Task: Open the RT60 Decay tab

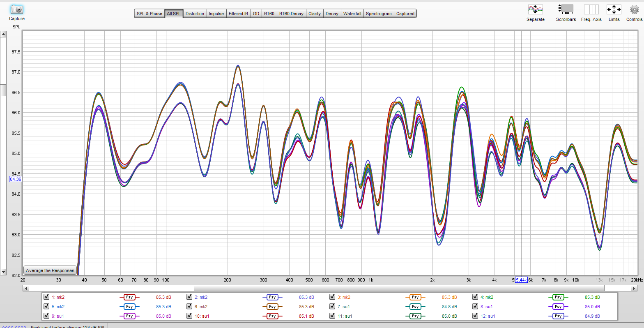Action: tap(292, 14)
